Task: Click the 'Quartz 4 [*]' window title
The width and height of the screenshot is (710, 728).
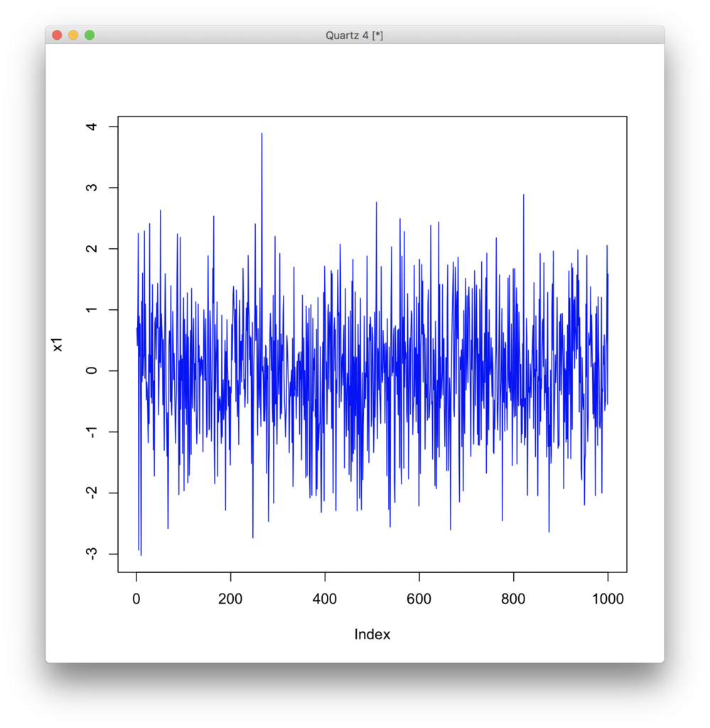Action: click(354, 36)
